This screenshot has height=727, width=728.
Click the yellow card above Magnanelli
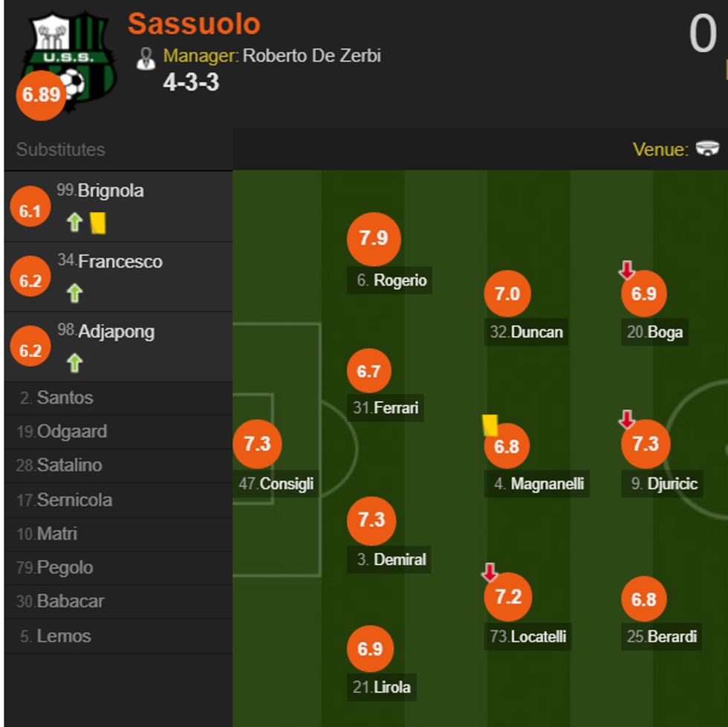(490, 424)
